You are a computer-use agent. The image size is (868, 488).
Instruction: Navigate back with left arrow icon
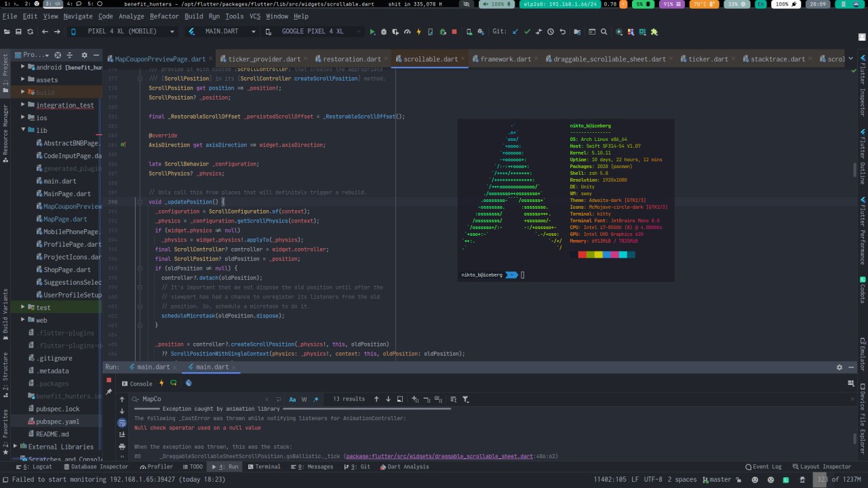coord(45,32)
